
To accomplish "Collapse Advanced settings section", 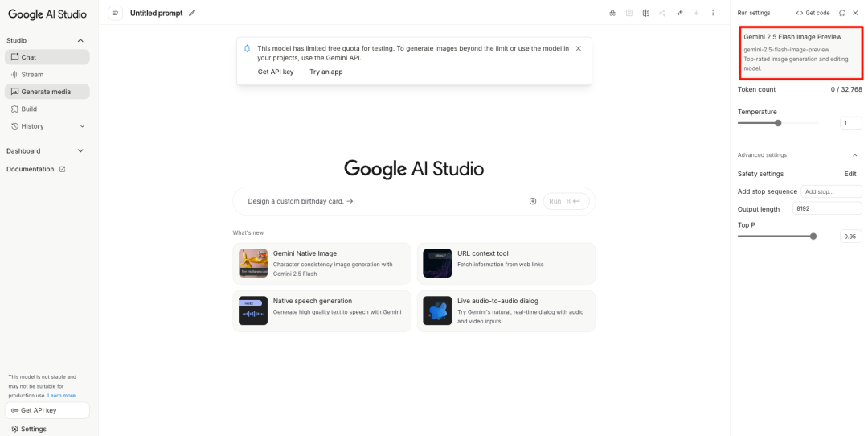I will click(854, 155).
